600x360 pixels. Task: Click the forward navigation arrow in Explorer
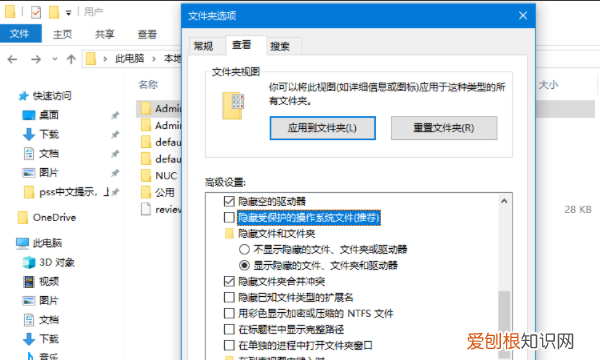(x=36, y=59)
